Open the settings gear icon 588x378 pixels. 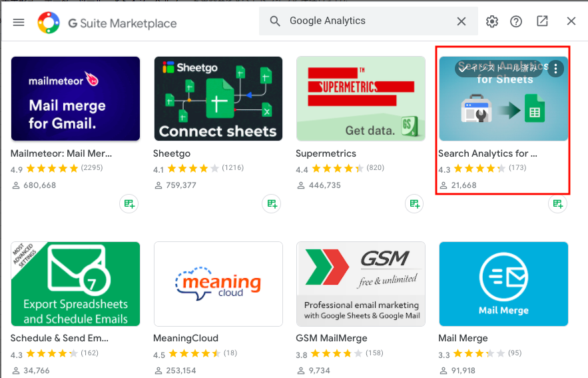[492, 21]
